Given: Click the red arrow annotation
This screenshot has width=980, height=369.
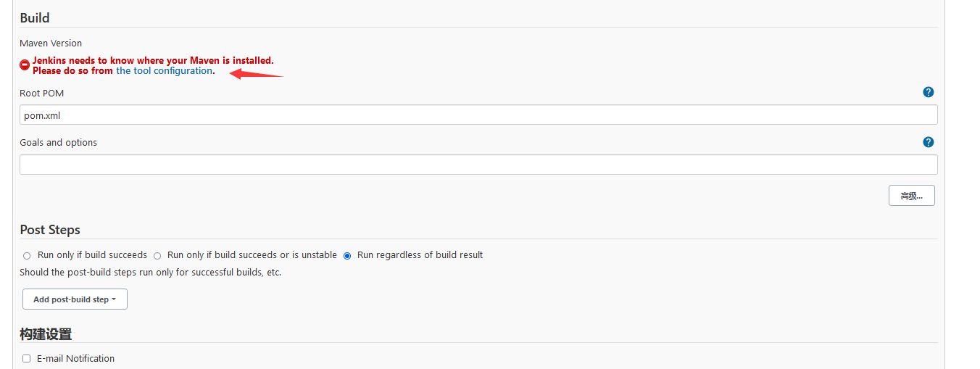Looking at the screenshot, I should pyautogui.click(x=256, y=72).
